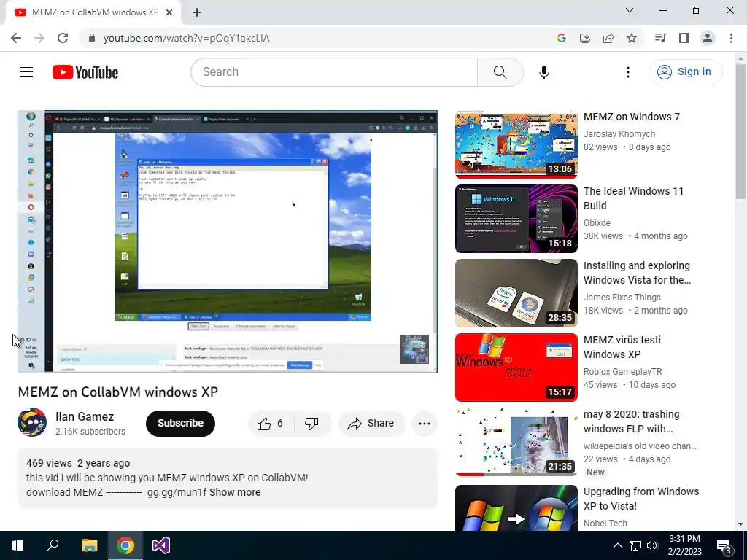Open MEMZ on Windows 7 thumbnail
Image resolution: width=747 pixels, height=560 pixels.
(516, 144)
